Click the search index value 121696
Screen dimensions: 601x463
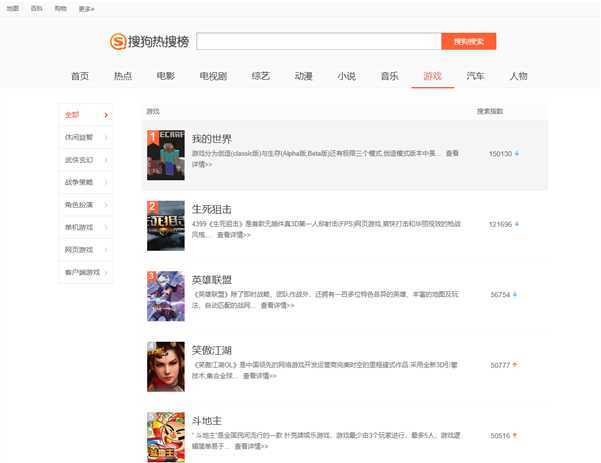click(x=500, y=224)
